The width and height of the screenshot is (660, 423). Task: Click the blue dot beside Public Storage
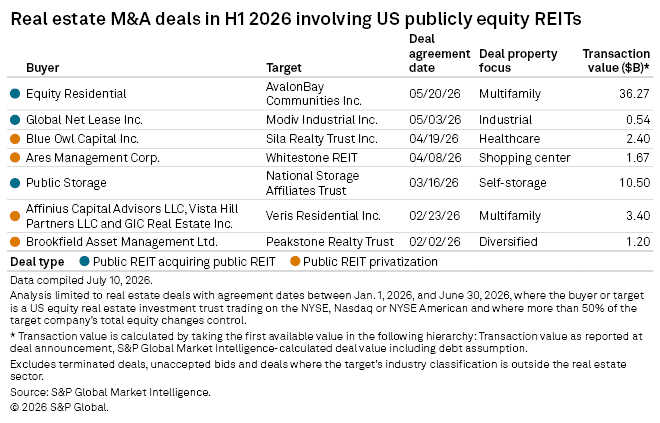coord(15,183)
